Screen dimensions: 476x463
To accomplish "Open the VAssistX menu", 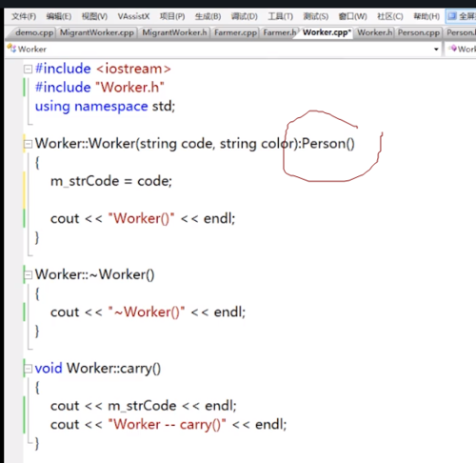I will (x=133, y=16).
